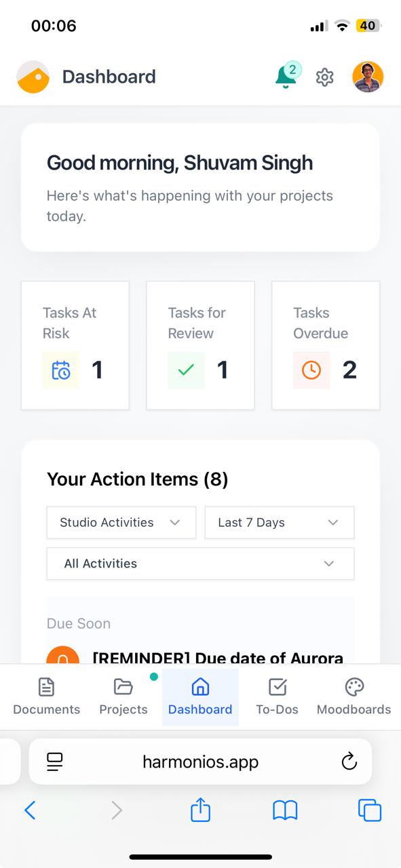Open the Documents section icon
This screenshot has height=868, width=401.
coord(45,687)
